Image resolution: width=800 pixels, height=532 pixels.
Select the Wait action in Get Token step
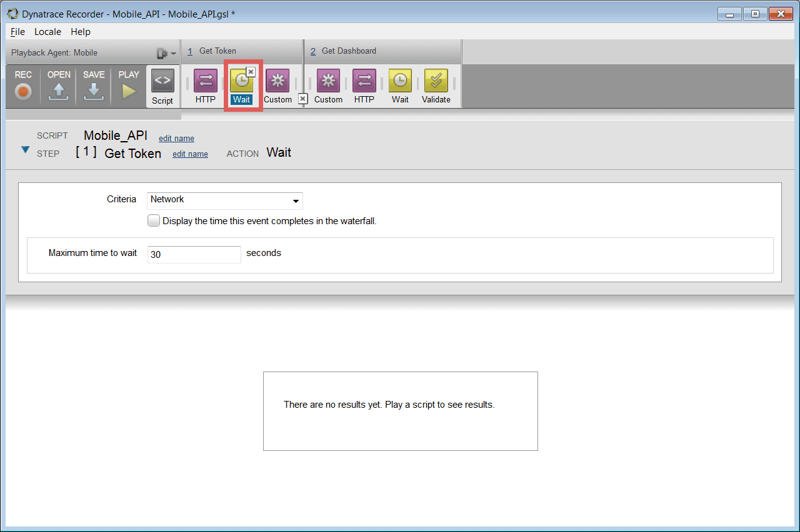tap(242, 86)
